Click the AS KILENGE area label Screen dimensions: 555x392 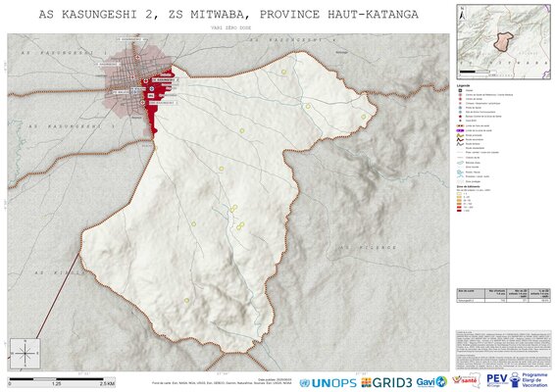tap(368, 248)
